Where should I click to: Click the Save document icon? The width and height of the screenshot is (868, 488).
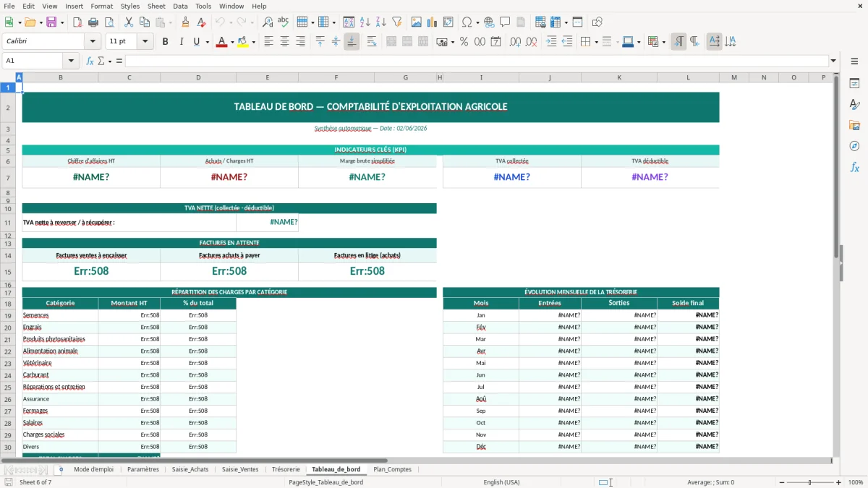click(51, 22)
